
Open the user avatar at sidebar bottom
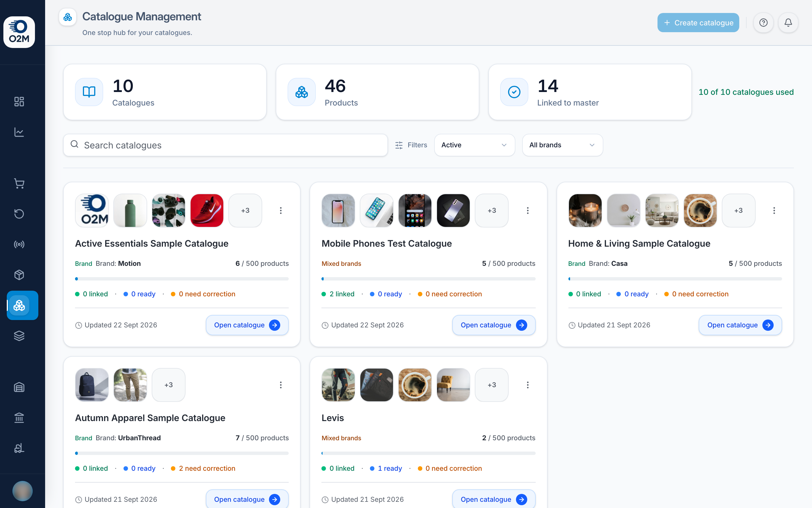coord(23,491)
